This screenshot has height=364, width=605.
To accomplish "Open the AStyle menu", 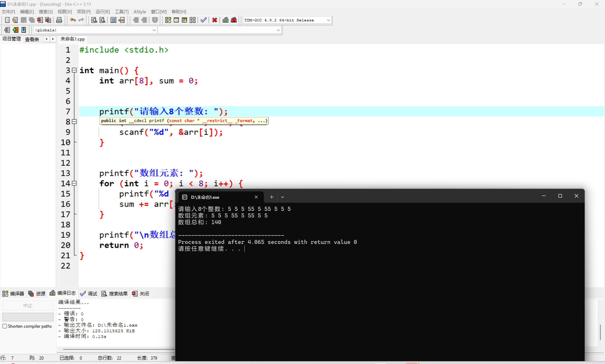I will click(139, 12).
